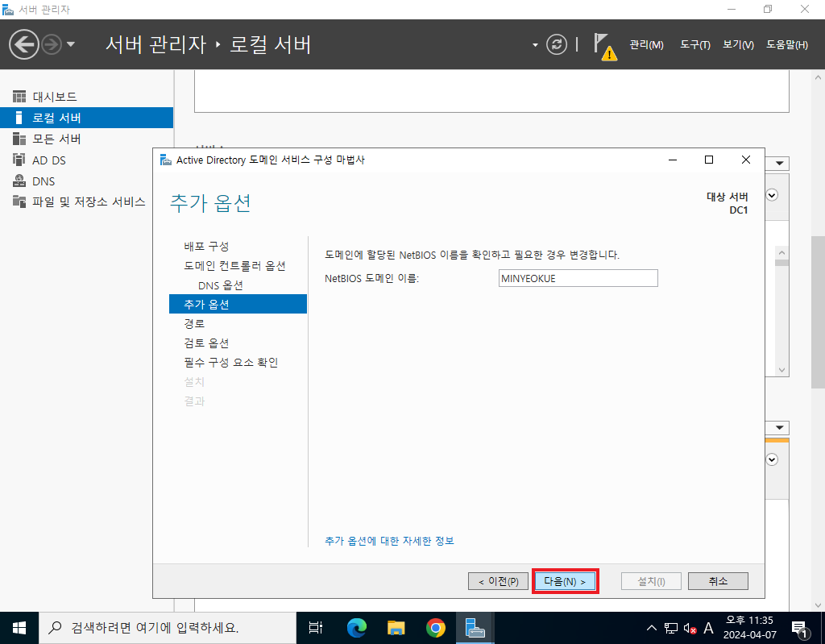Viewport: 825px width, 644px height.
Task: Go to 도메인 컨트롤러 옵션 wizard step
Action: pos(234,266)
